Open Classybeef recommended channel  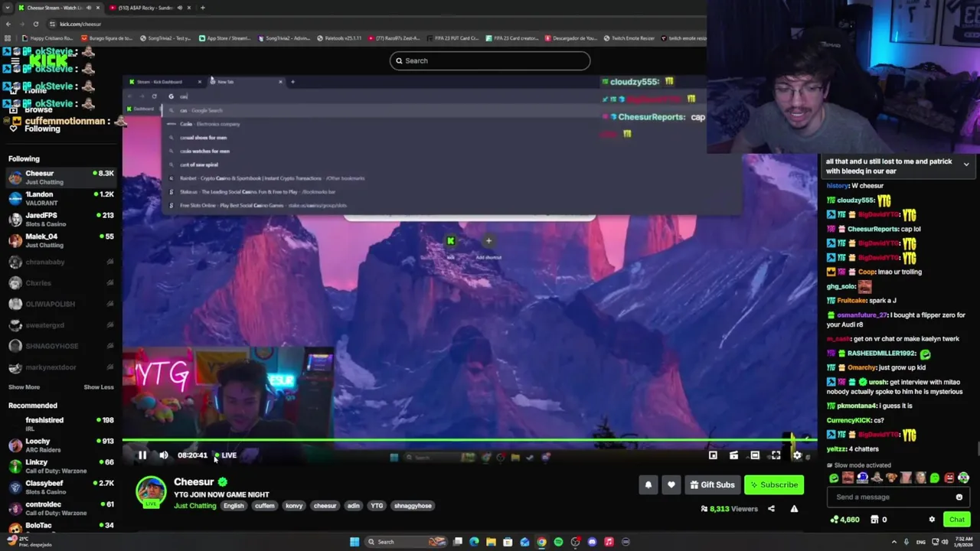pyautogui.click(x=61, y=487)
